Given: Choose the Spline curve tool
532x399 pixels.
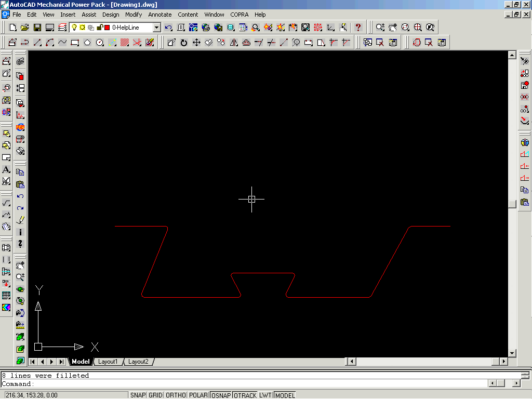Looking at the screenshot, I should pos(62,43).
